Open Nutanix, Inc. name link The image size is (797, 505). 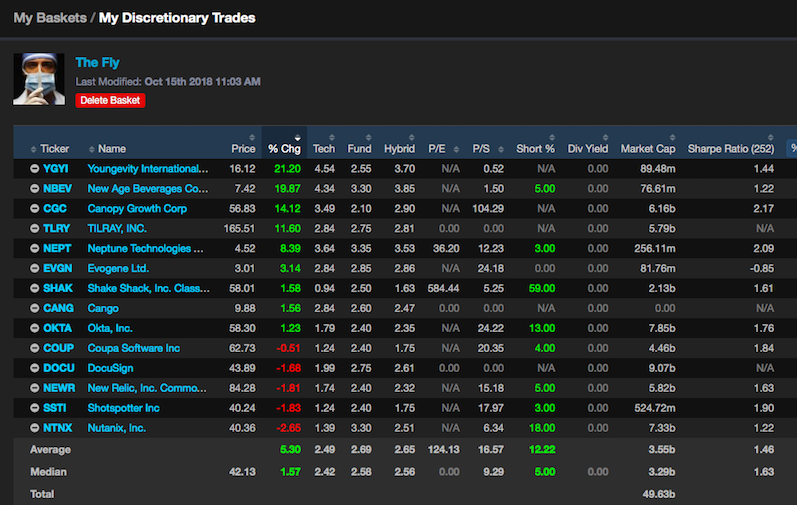pos(117,428)
